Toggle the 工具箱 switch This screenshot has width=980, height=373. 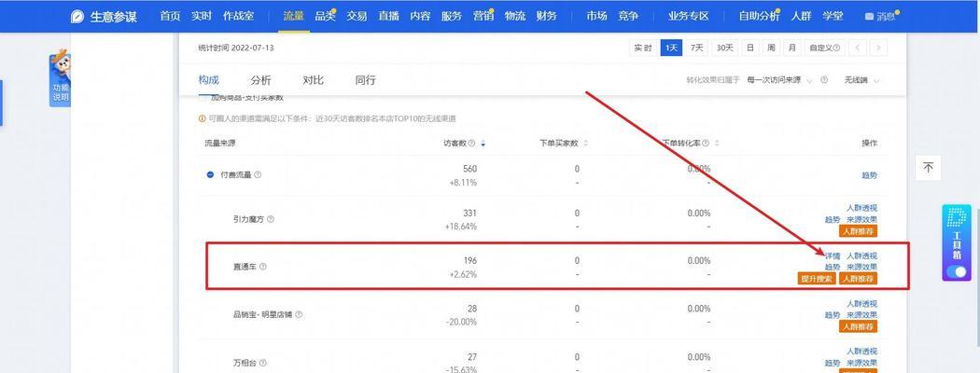tap(957, 271)
